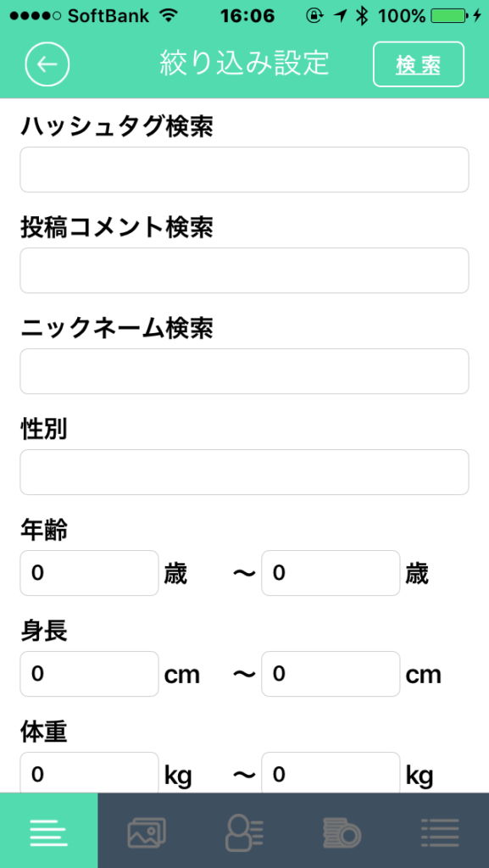
Task: Open the photo feed icon in bottom bar
Action: click(x=146, y=832)
